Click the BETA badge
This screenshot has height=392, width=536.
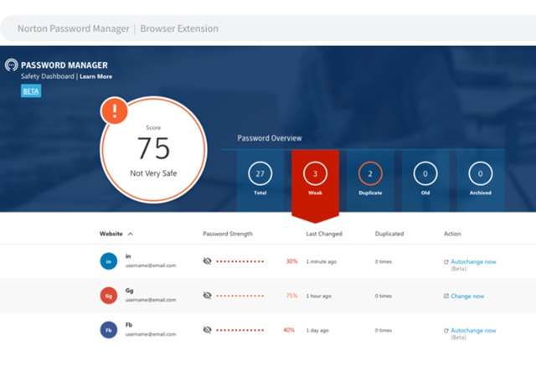pyautogui.click(x=31, y=91)
